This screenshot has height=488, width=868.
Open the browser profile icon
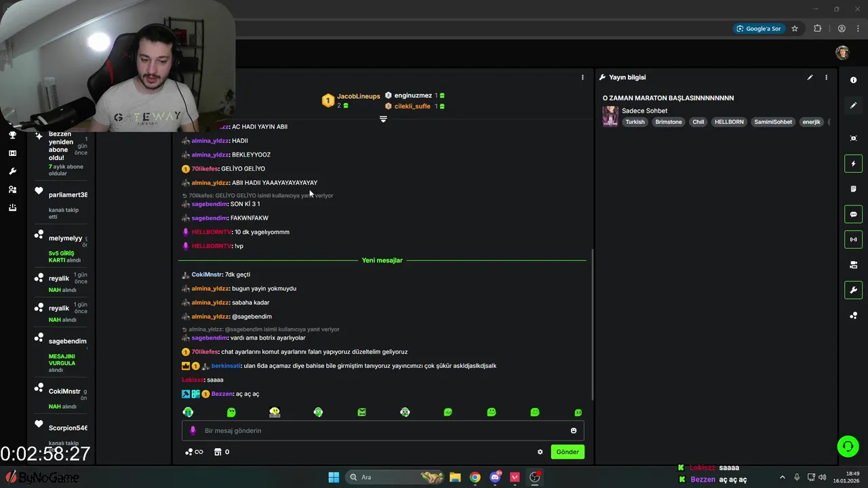tap(842, 28)
